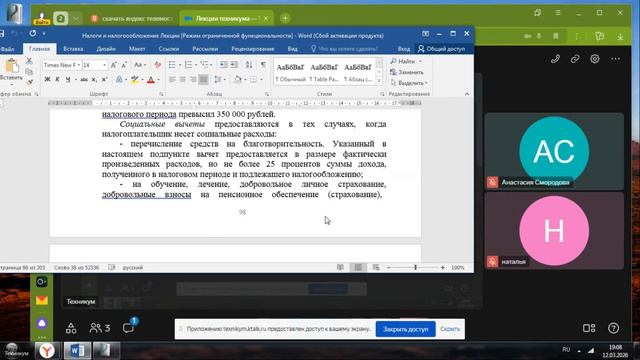Switch Word to read mode view

[x=340, y=267]
